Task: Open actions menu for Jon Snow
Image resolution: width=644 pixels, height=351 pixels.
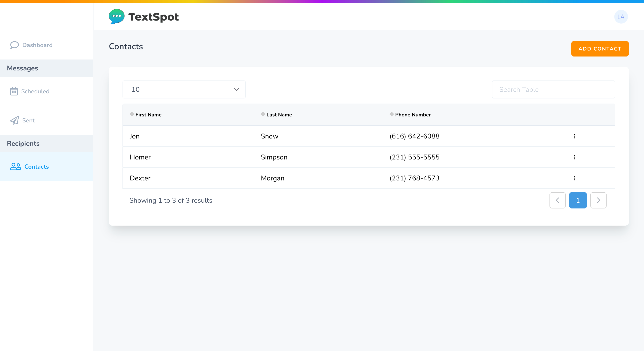Action: coord(574,136)
